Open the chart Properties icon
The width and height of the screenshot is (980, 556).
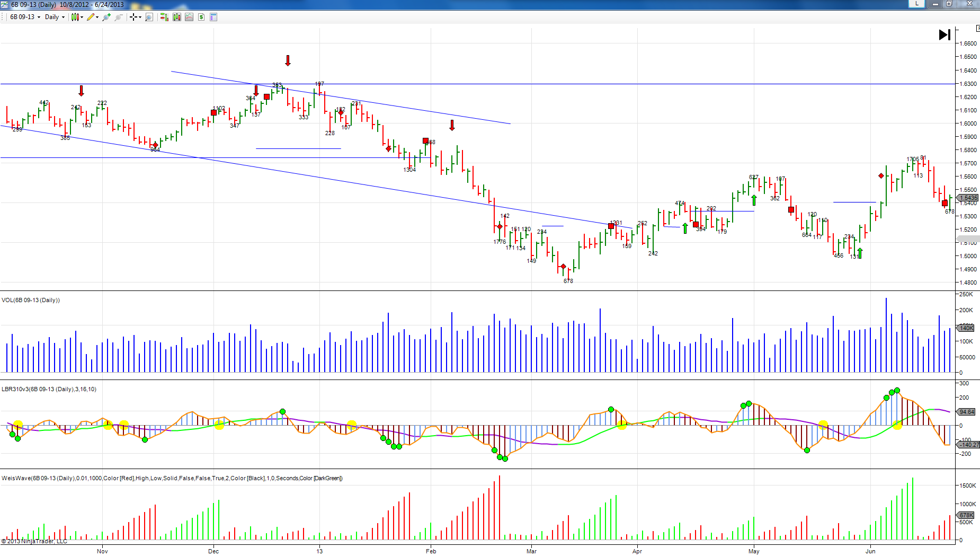click(213, 17)
